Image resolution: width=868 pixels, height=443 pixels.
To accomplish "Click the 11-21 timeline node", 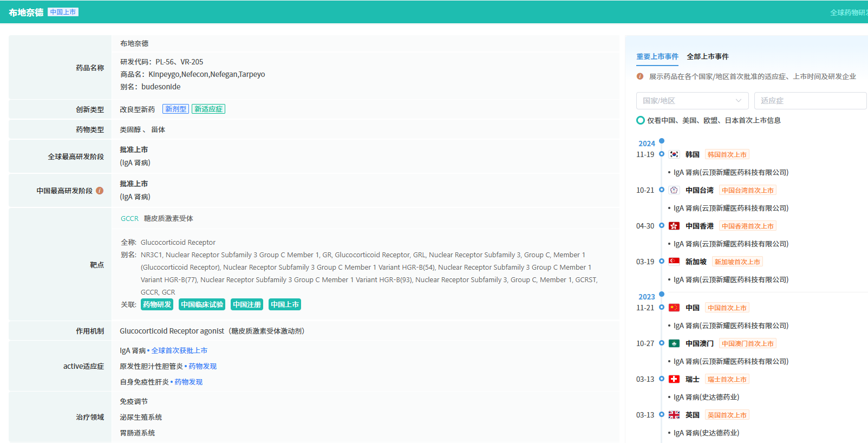I will click(662, 308).
